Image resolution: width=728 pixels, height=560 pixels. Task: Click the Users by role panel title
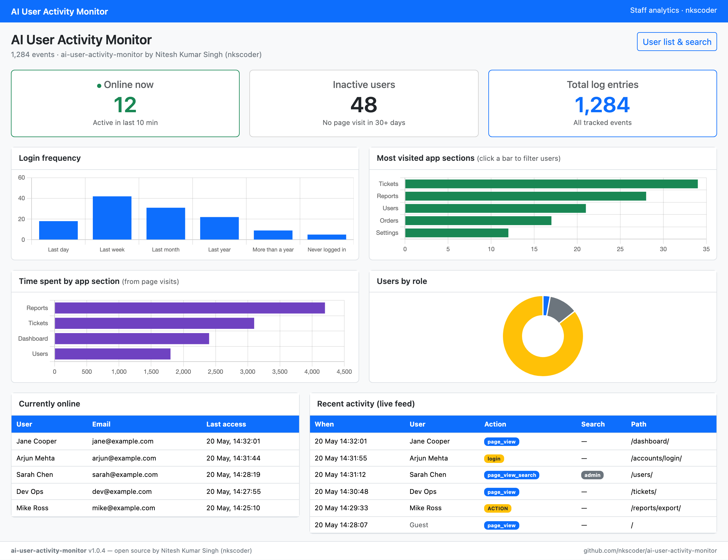[402, 281]
